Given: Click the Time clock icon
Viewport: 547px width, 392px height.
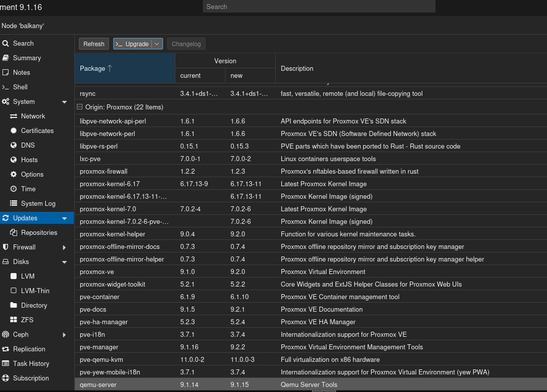Looking at the screenshot, I should [14, 189].
